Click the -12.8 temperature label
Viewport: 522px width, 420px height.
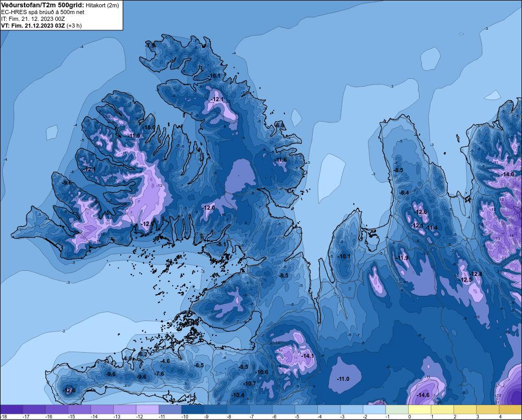[x=476, y=274]
